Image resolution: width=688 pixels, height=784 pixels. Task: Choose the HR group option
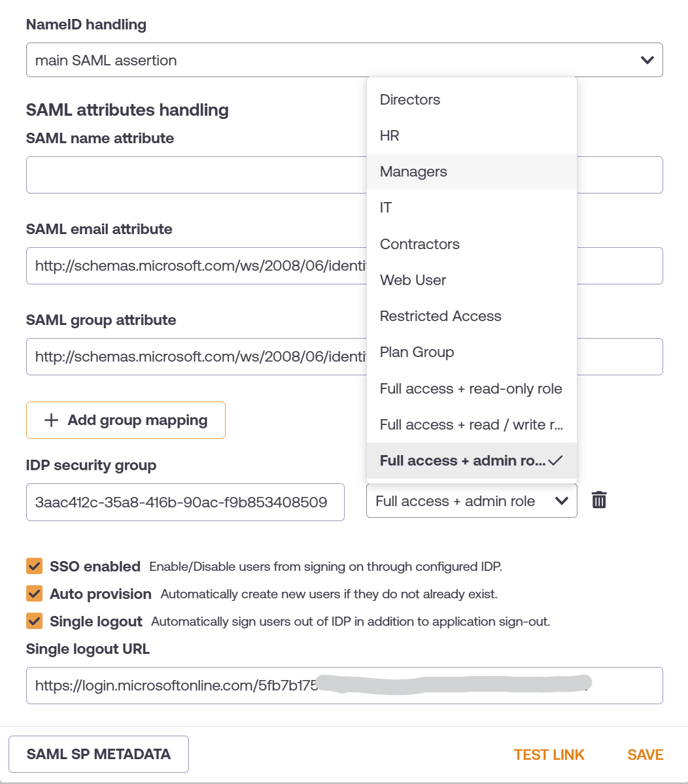(x=390, y=136)
